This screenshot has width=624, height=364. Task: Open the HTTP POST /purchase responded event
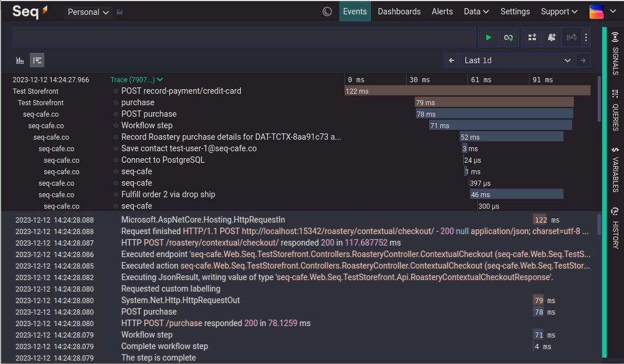216,323
